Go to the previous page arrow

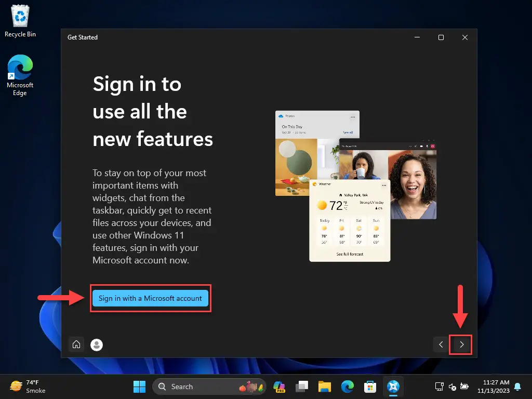[441, 345]
